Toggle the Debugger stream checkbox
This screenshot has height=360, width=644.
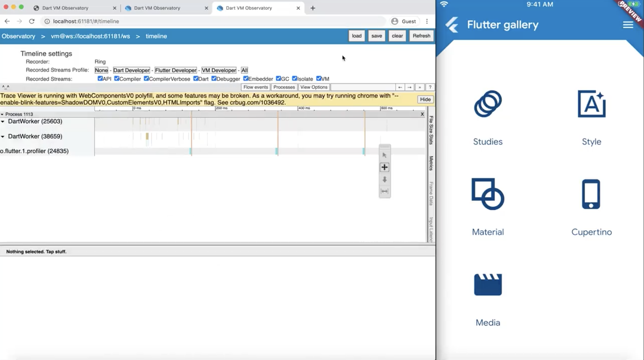click(x=214, y=79)
